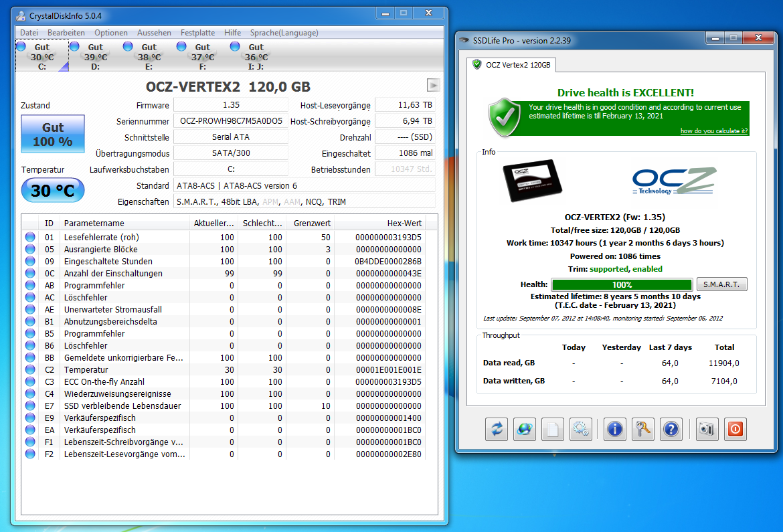Screen dimensions: 783x532
Task: Click the blank document report icon
Action: point(552,429)
